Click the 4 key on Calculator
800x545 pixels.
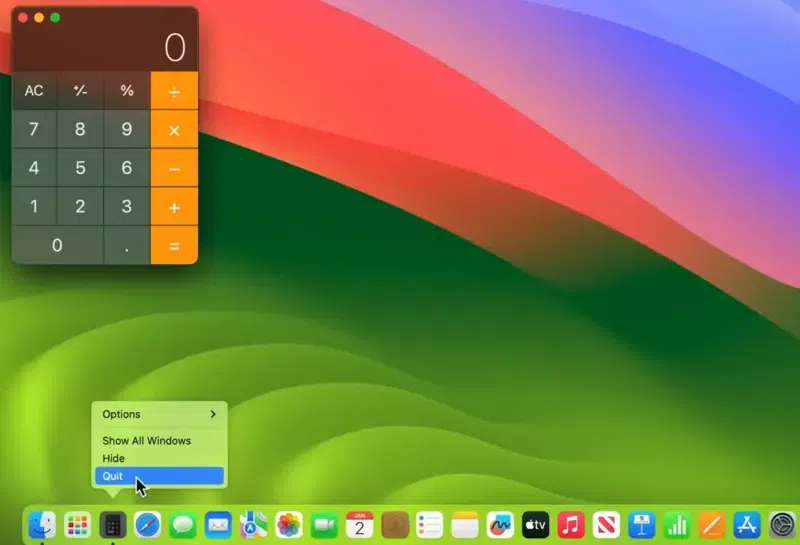(34, 168)
